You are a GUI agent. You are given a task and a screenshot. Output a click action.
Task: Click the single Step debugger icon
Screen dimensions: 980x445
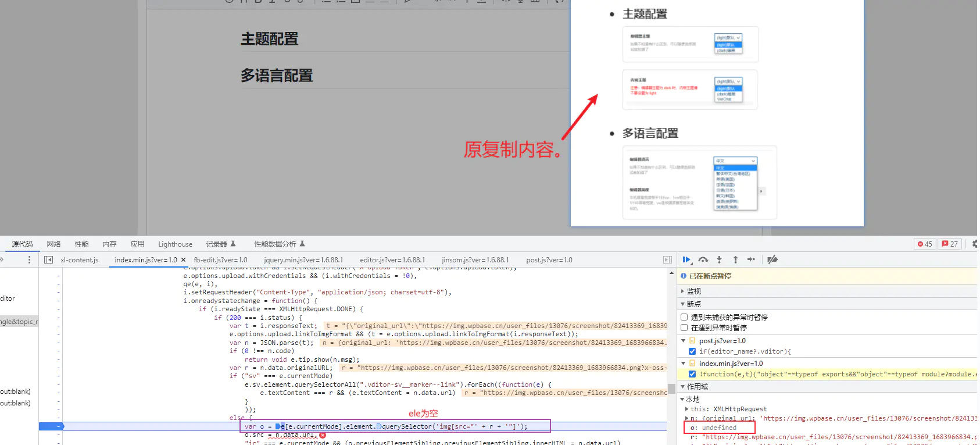coord(751,259)
